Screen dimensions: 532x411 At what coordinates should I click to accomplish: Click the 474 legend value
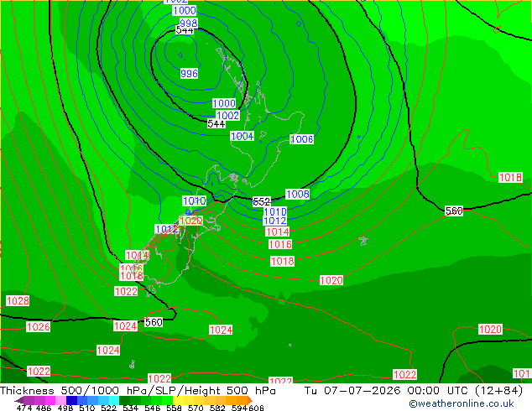point(24,408)
